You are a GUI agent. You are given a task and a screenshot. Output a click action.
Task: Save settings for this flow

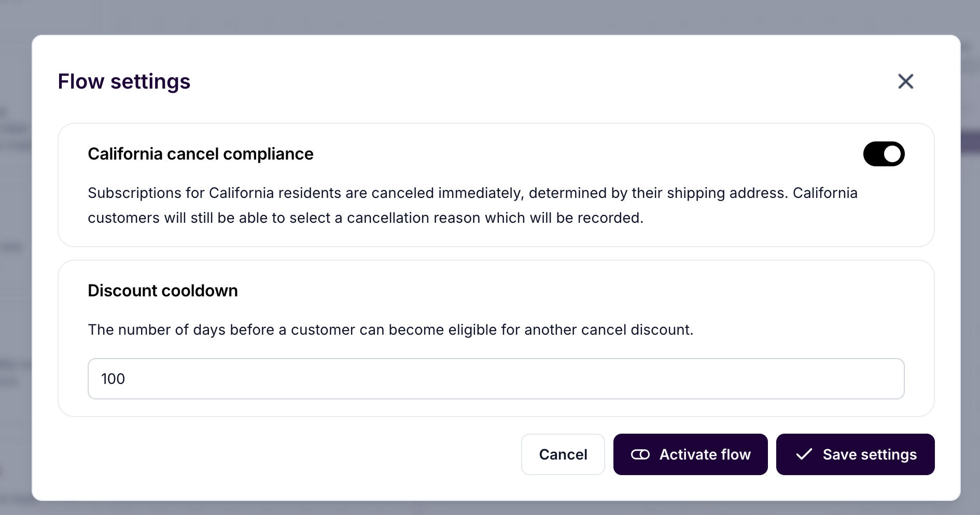tap(856, 454)
